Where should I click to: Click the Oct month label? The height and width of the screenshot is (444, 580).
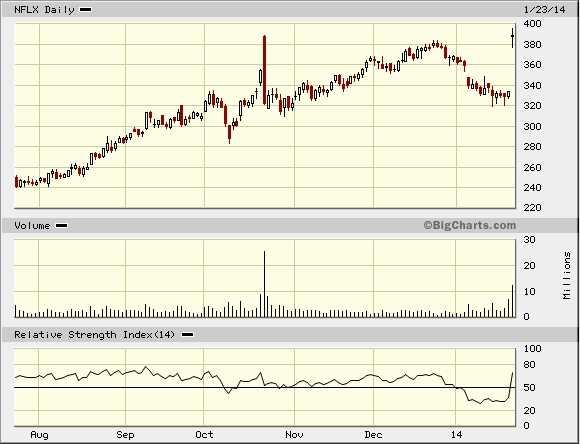204,435
